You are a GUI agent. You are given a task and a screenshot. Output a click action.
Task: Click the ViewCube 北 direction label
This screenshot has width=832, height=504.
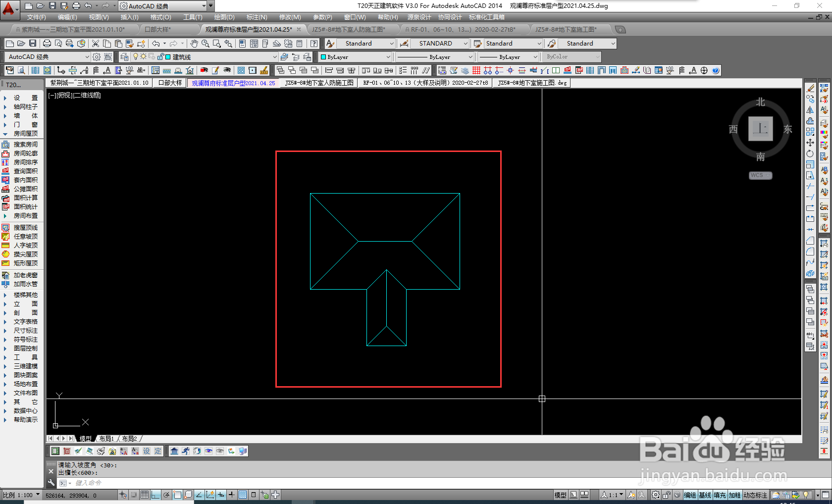760,102
